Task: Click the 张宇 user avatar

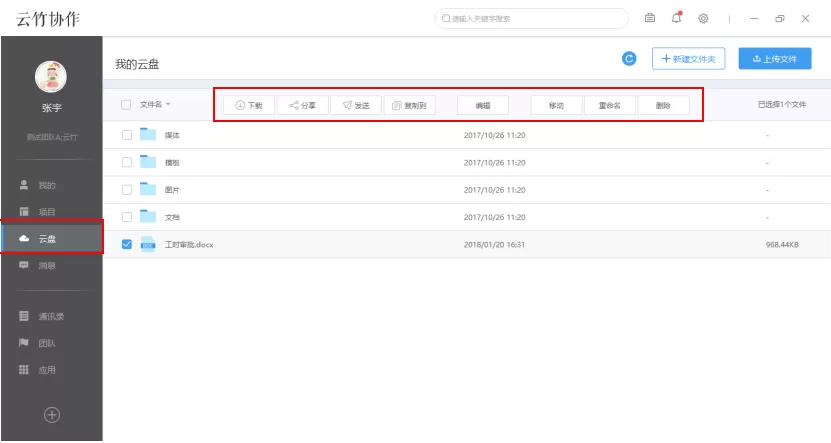Action: click(51, 77)
